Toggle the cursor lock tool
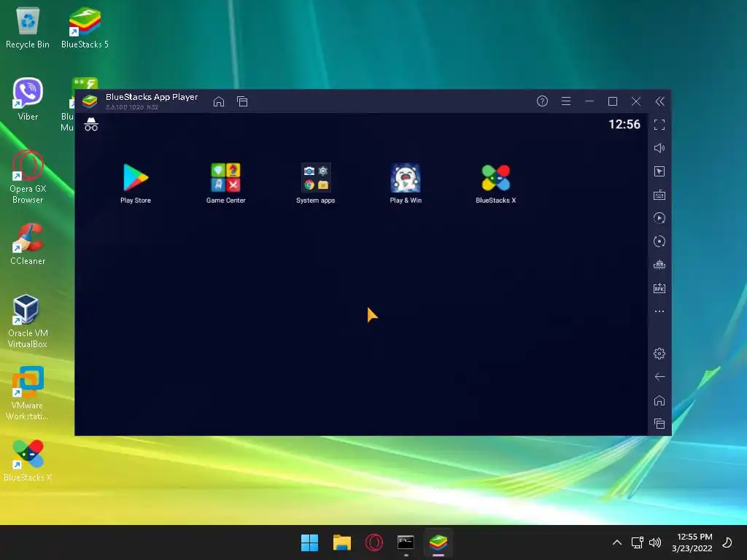 tap(659, 171)
